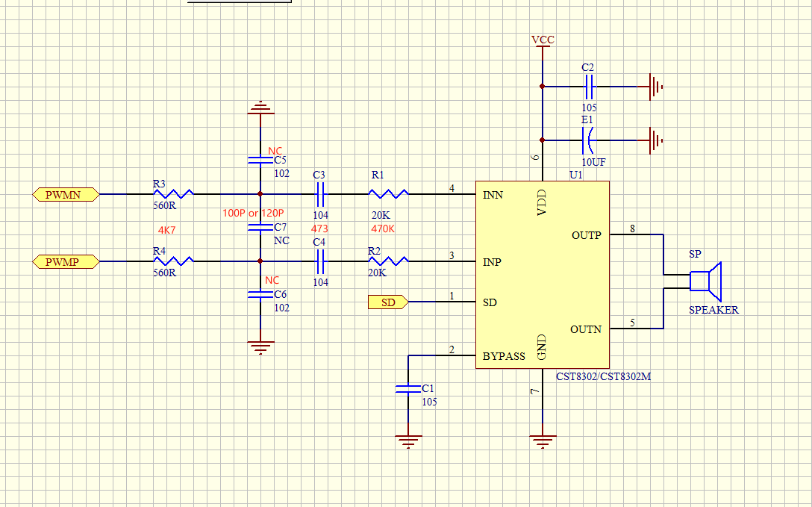812x507 pixels.
Task: Click the 560R value under R4
Action: [x=165, y=273]
